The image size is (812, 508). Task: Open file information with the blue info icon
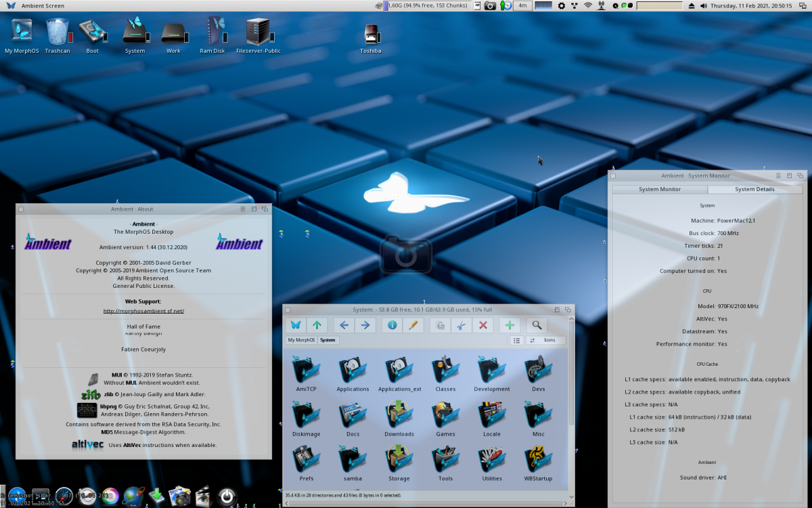(x=392, y=325)
